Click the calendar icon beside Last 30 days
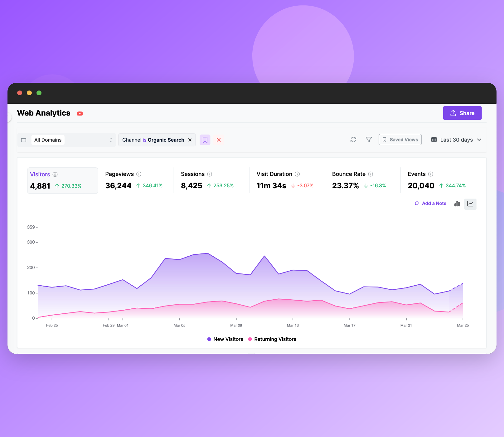Screen dimensions: 504x437 click(434, 140)
